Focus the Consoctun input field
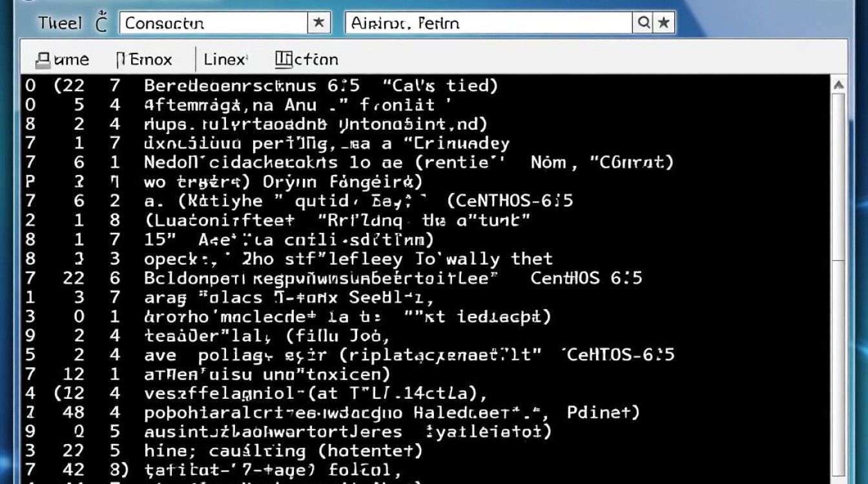This screenshot has height=484, width=868. (213, 23)
